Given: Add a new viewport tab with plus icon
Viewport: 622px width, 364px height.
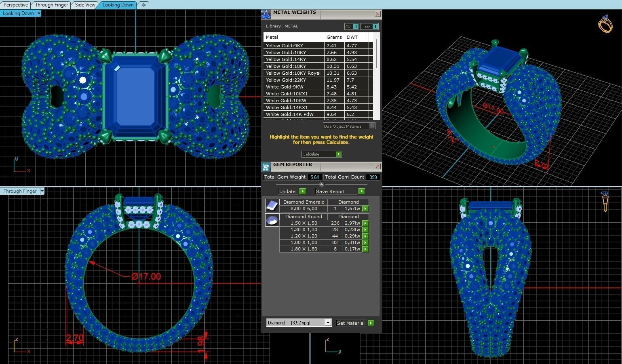Looking at the screenshot, I should tap(143, 5).
